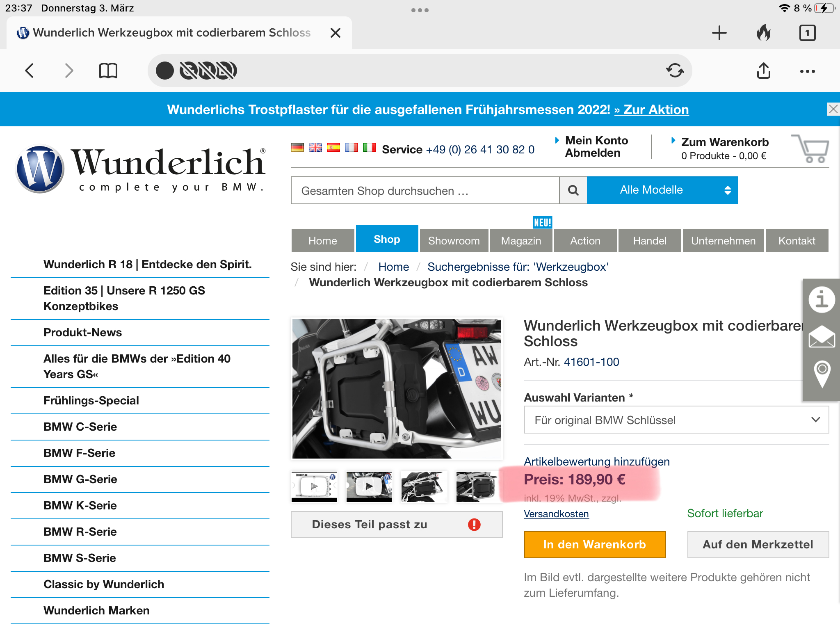
Task: Click In den Warenkorb button
Action: click(595, 545)
